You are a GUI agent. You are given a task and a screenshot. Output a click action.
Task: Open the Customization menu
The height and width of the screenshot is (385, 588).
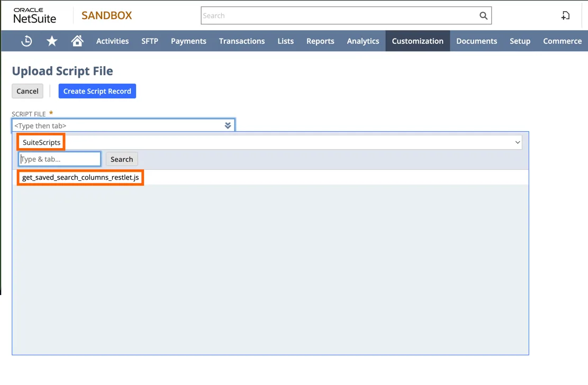point(418,41)
